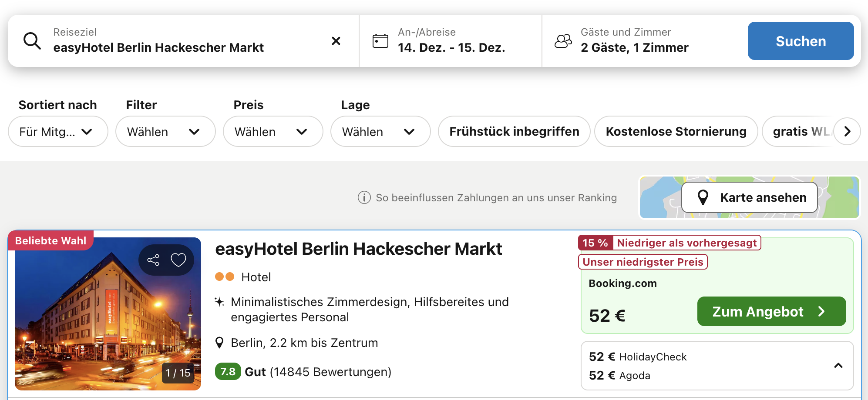Open Karte ansehen map view
868x400 pixels.
[x=749, y=197]
